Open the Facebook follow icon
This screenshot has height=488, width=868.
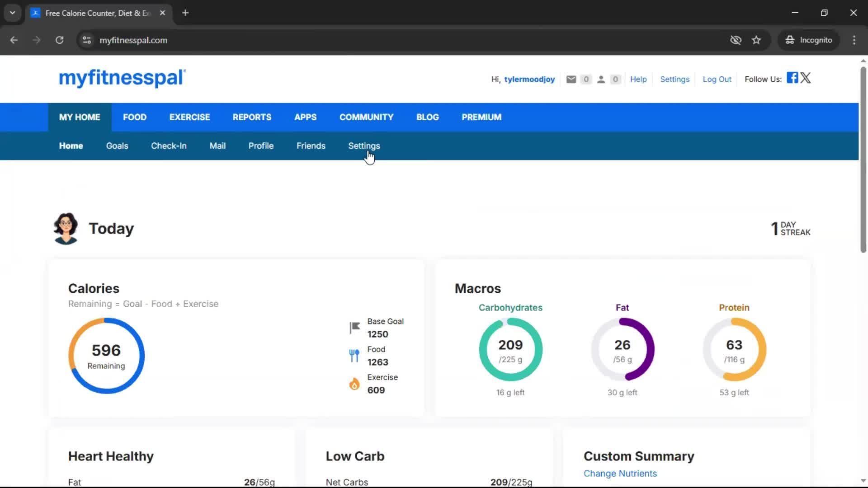pyautogui.click(x=792, y=78)
